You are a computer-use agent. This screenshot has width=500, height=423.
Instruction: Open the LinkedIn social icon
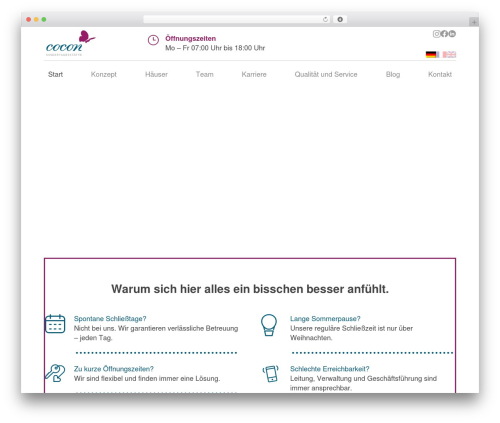click(452, 34)
